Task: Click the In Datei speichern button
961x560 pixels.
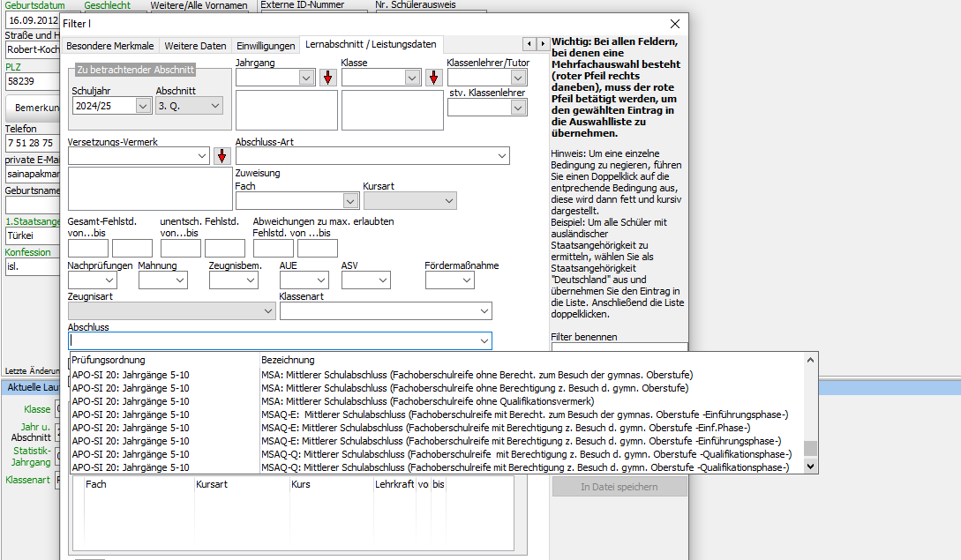Action: point(619,487)
